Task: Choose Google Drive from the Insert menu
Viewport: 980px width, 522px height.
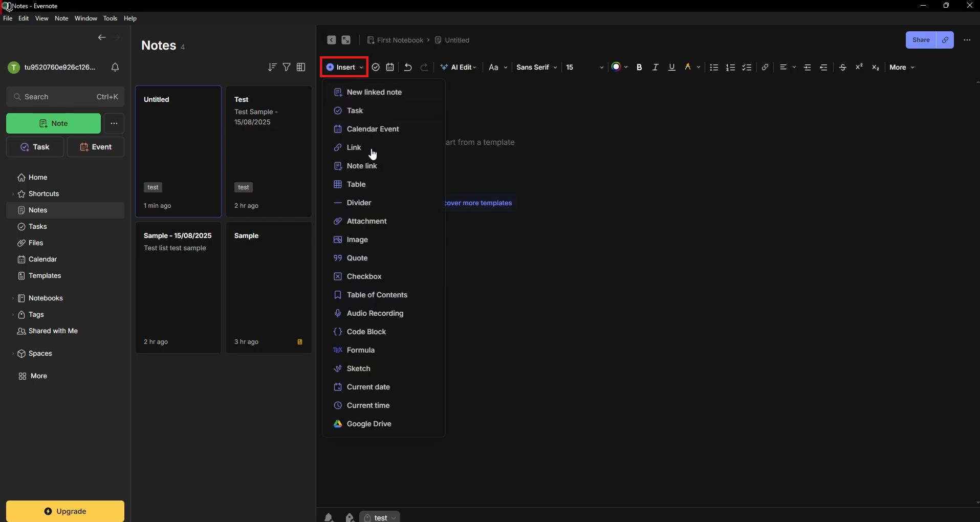Action: 383,424
